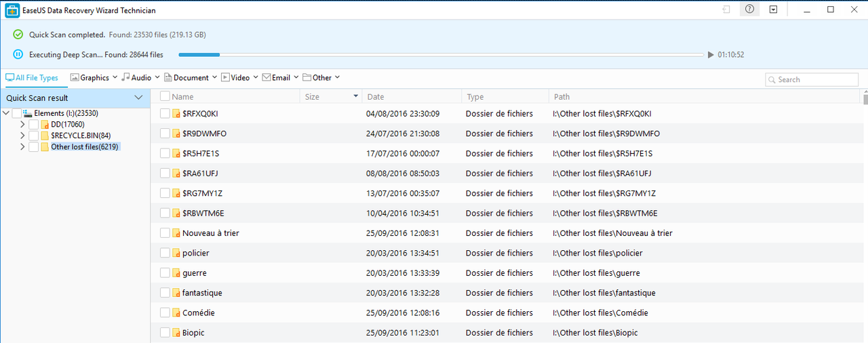868x343 pixels.
Task: Click the fantastique folder icon
Action: (x=176, y=293)
